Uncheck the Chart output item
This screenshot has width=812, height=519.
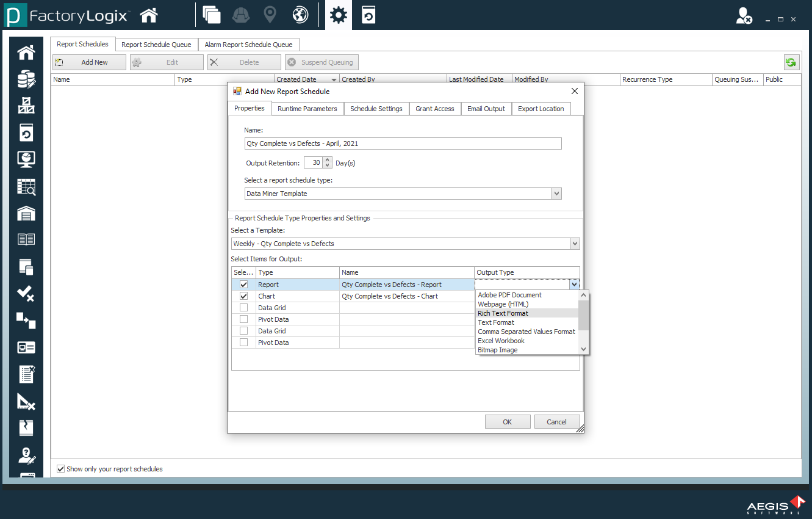click(243, 296)
